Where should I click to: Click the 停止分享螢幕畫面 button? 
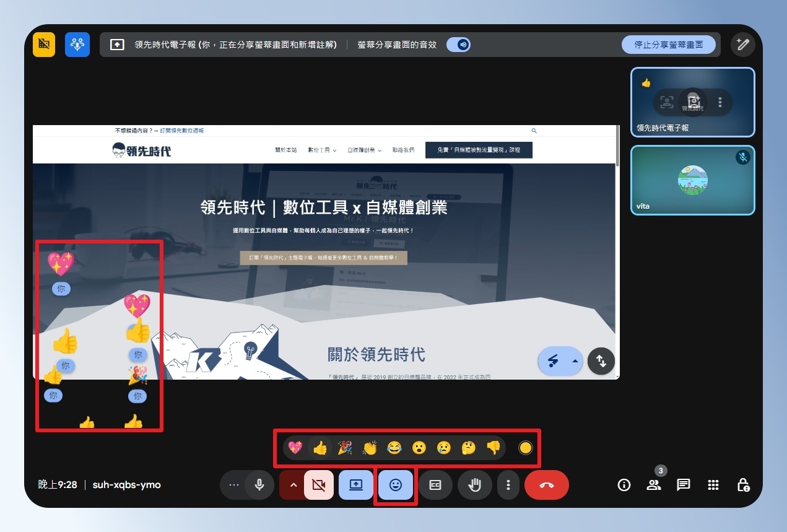pyautogui.click(x=669, y=45)
